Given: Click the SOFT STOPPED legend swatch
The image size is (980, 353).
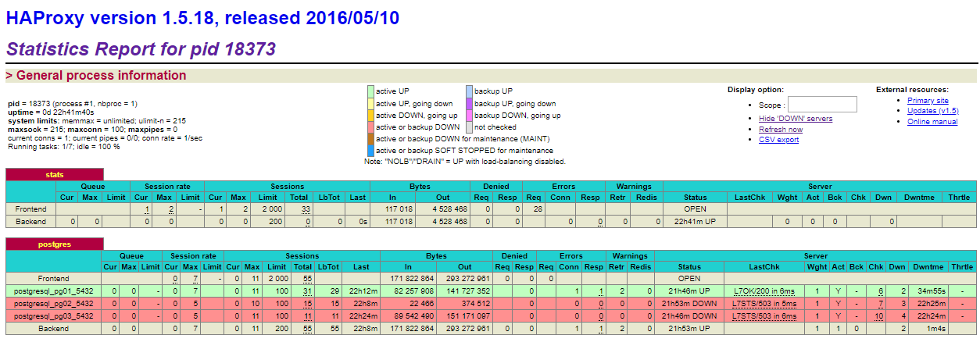Looking at the screenshot, I should (x=370, y=150).
